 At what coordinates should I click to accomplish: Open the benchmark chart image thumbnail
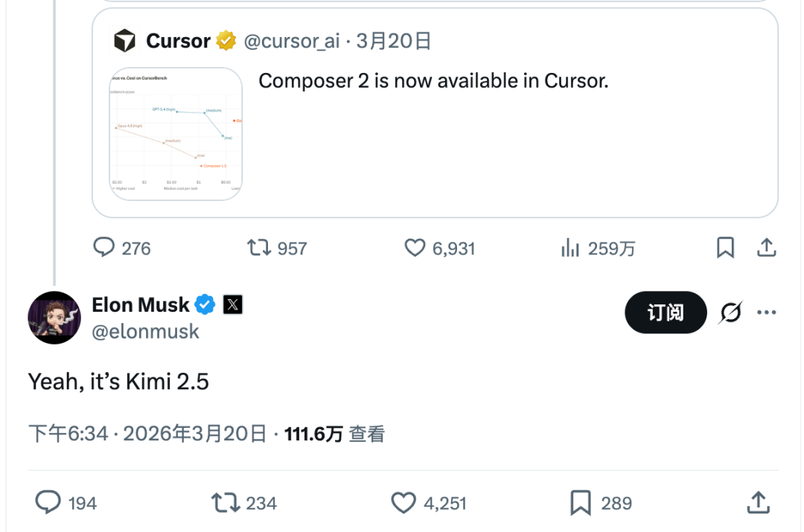(x=175, y=134)
